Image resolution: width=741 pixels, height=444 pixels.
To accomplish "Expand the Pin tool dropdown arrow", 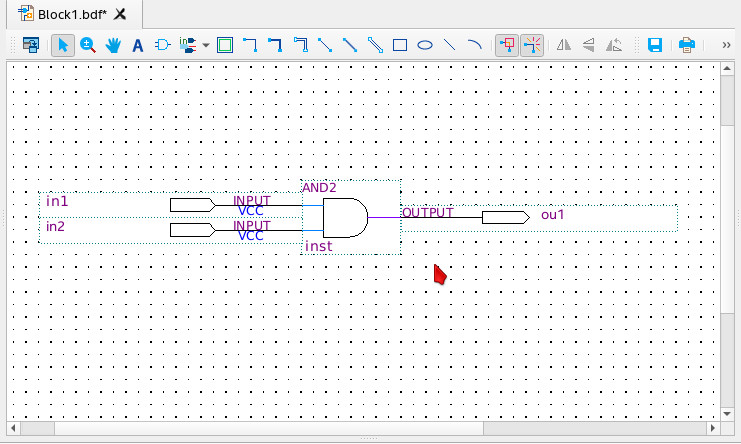I will 206,45.
